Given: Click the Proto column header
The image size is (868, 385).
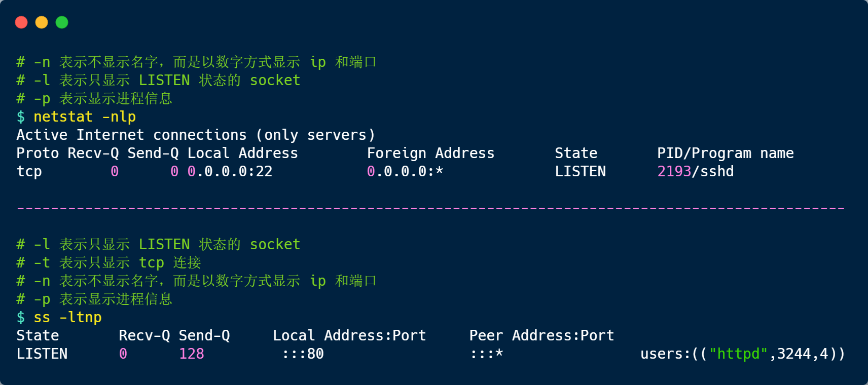Looking at the screenshot, I should (x=38, y=153).
